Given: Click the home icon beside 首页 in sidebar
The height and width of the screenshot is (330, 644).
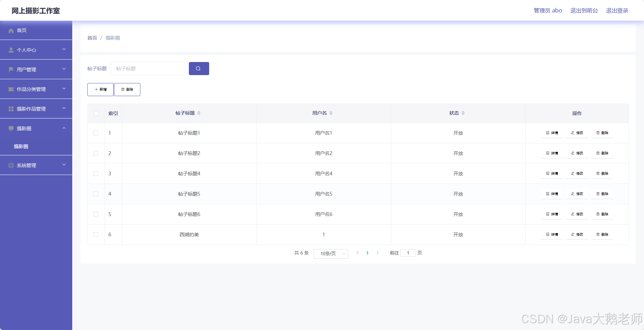Looking at the screenshot, I should pyautogui.click(x=11, y=31).
